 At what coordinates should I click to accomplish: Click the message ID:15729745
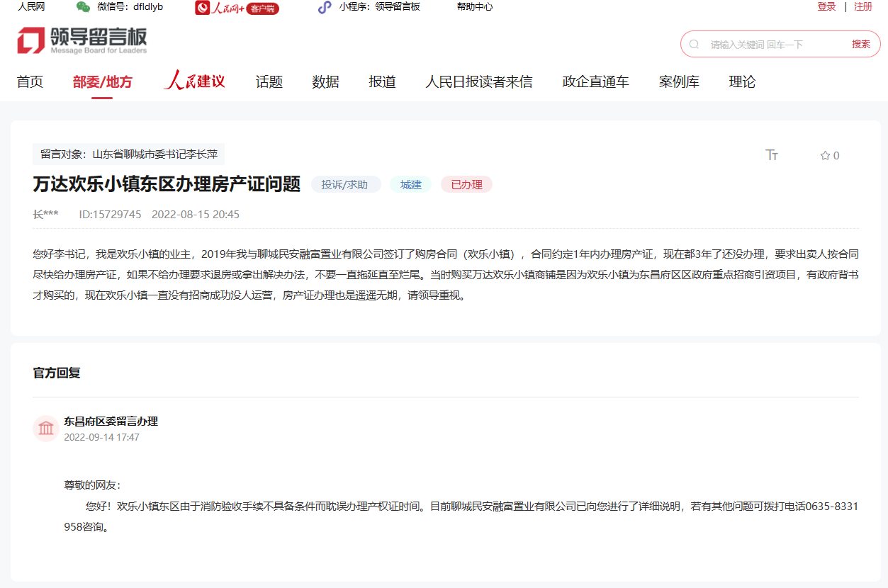pos(110,214)
